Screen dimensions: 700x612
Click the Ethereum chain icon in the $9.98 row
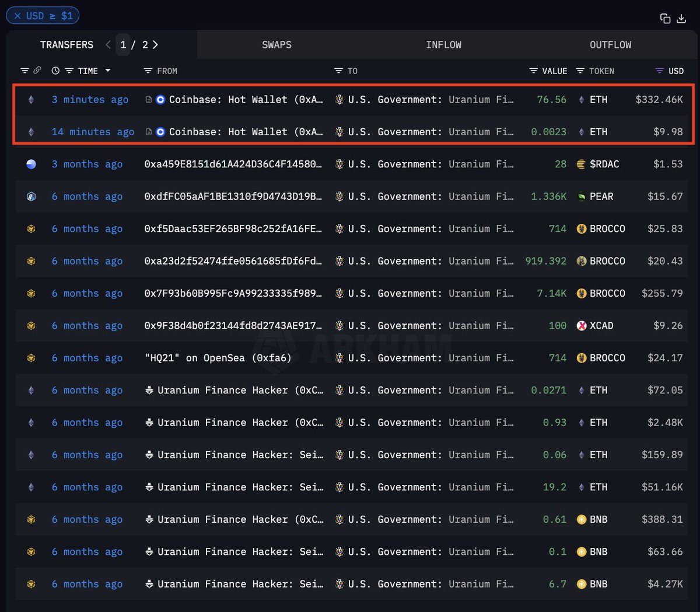[x=31, y=132]
